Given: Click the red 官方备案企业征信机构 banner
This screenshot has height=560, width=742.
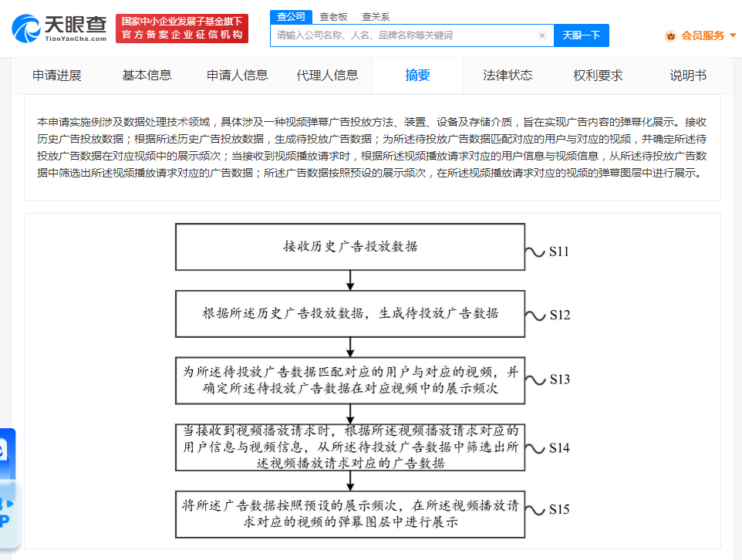Looking at the screenshot, I should (182, 29).
